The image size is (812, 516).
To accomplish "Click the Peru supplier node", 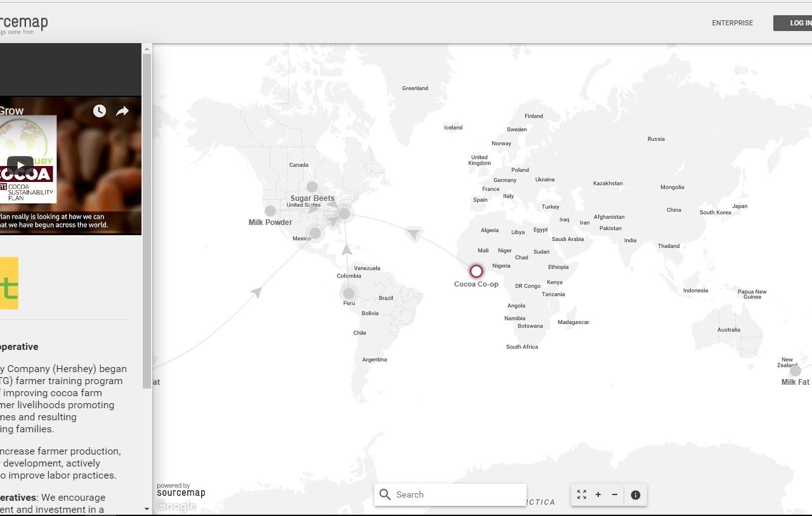I will click(x=349, y=293).
